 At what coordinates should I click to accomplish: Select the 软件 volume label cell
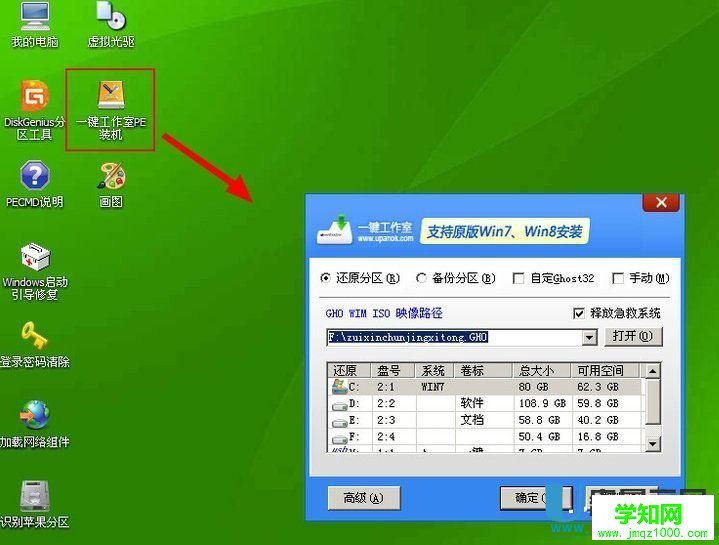tap(472, 403)
